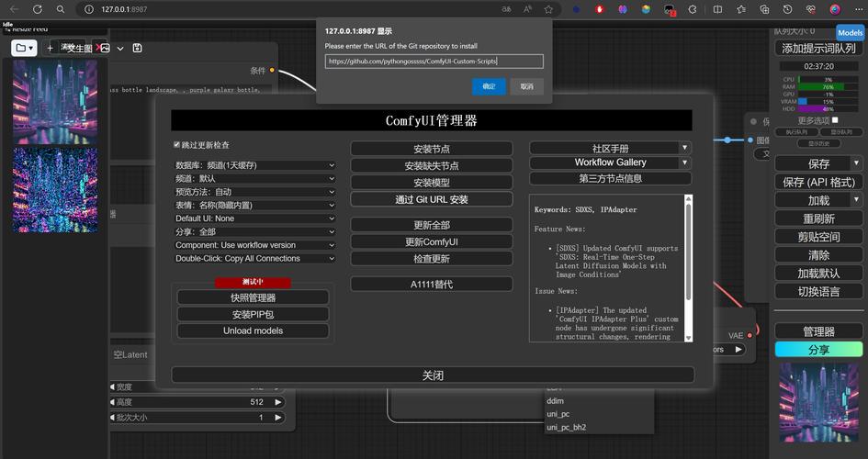Click the 安装缺失节点 button
The width and height of the screenshot is (868, 459).
431,166
